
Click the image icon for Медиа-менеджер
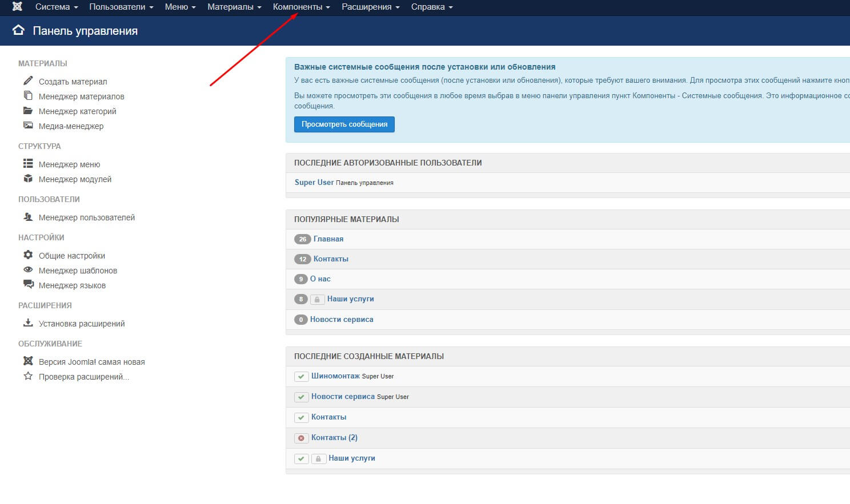click(x=28, y=126)
